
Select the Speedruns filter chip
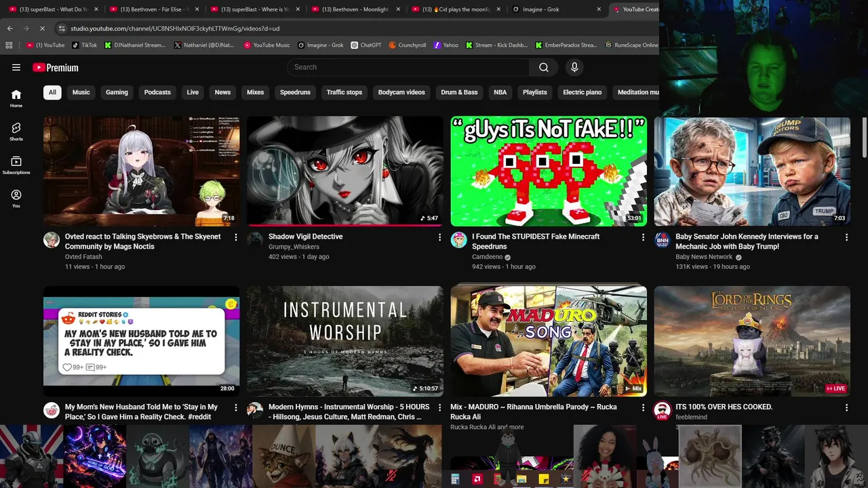295,92
